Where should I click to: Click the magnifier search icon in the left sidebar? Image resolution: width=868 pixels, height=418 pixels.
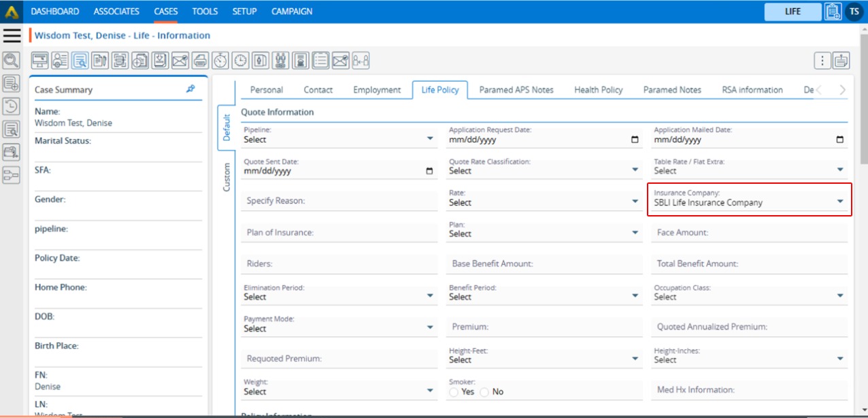(11, 61)
